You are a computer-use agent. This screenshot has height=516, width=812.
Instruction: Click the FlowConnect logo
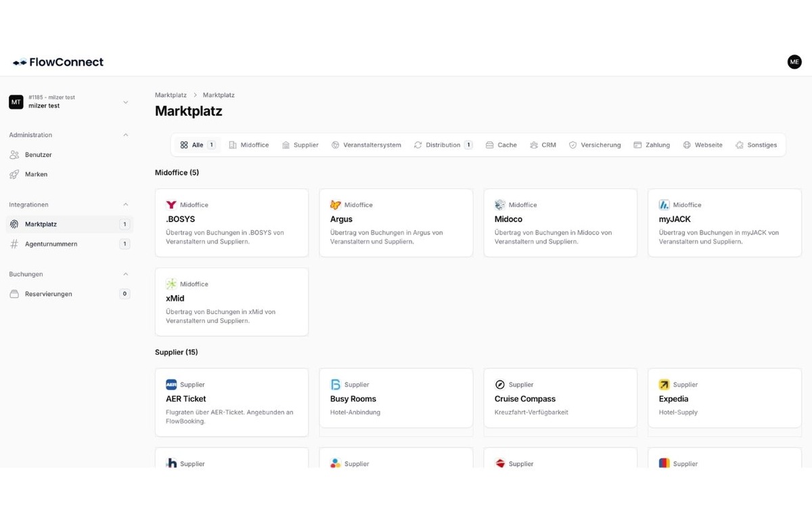(58, 62)
